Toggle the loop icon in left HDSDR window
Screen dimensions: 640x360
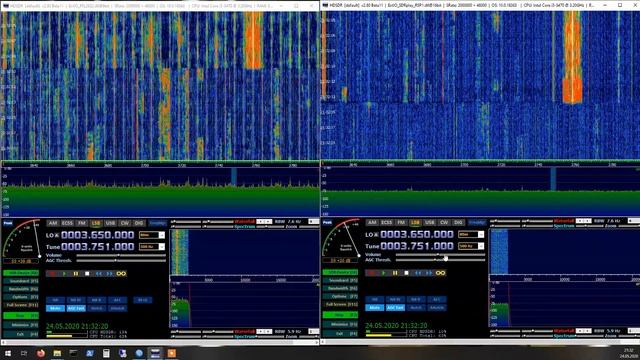tap(121, 273)
